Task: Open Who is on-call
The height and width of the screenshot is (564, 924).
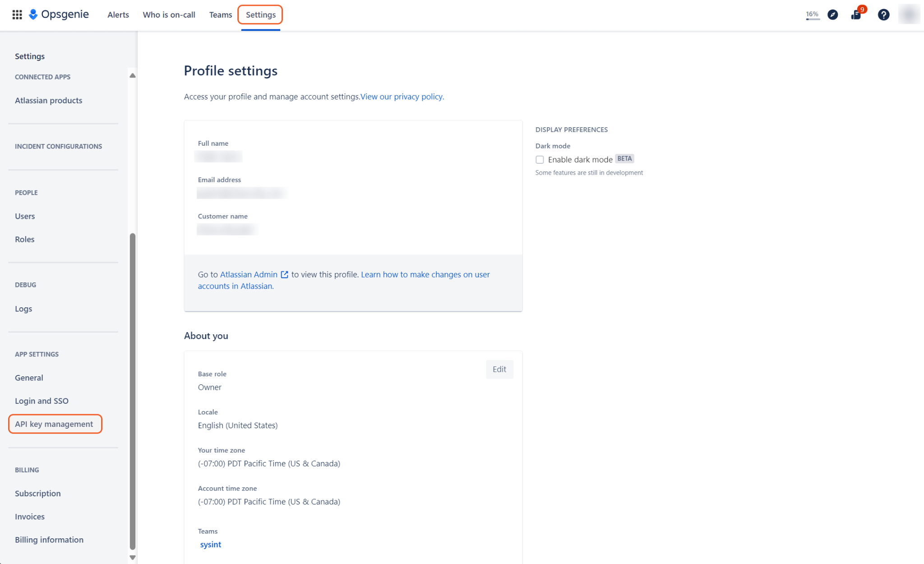Action: 169,14
